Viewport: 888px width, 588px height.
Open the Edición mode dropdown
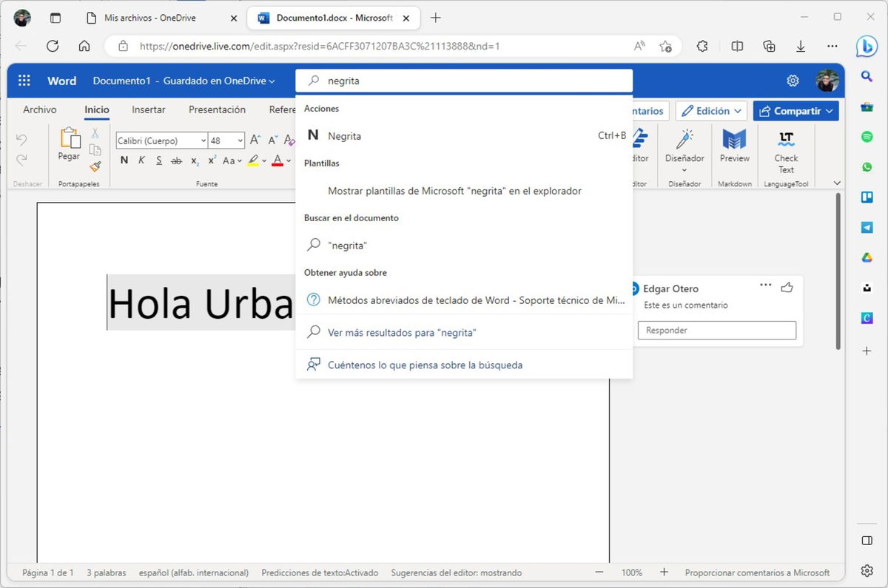point(712,111)
